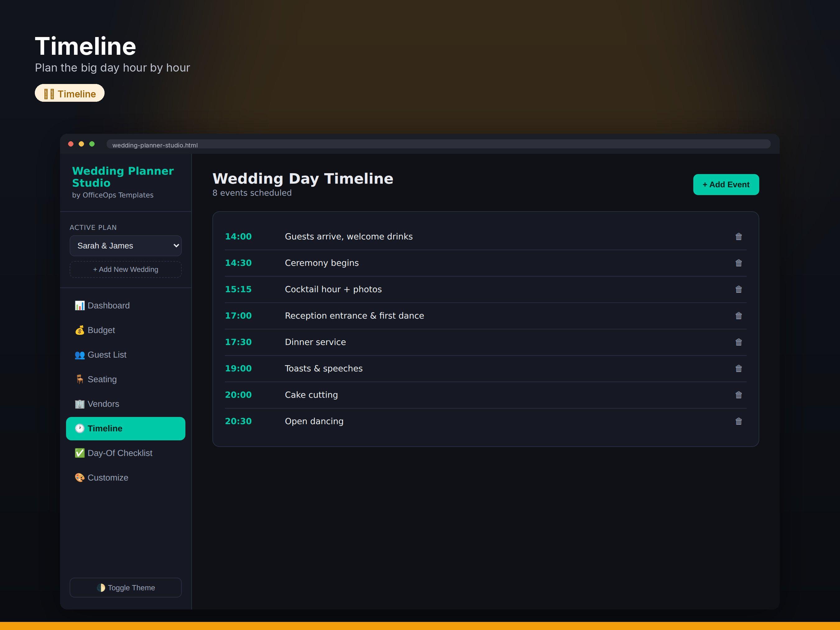
Task: Delete the Open dancing event
Action: [738, 421]
